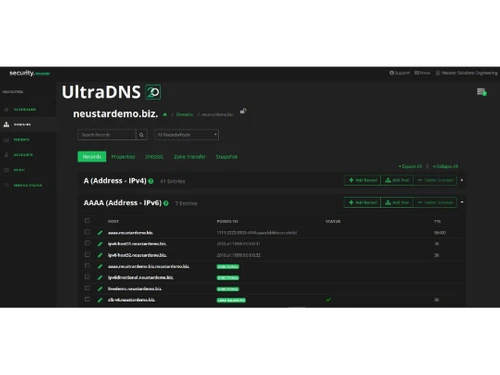Open News link in top header

pyautogui.click(x=422, y=73)
